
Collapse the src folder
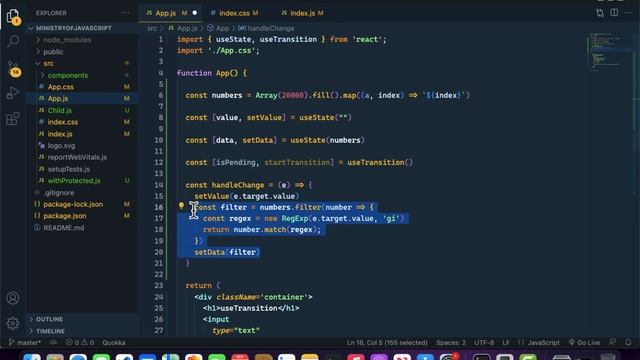(48, 64)
